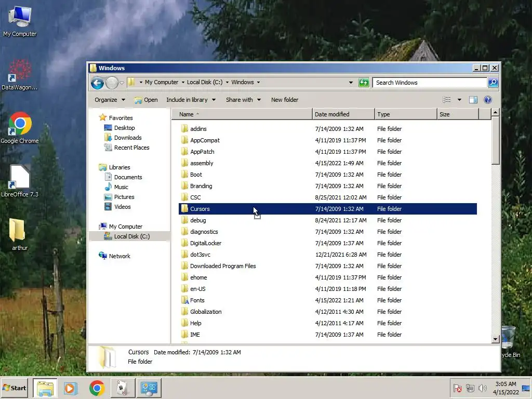
Task: Select the en-US folder
Action: point(328,289)
